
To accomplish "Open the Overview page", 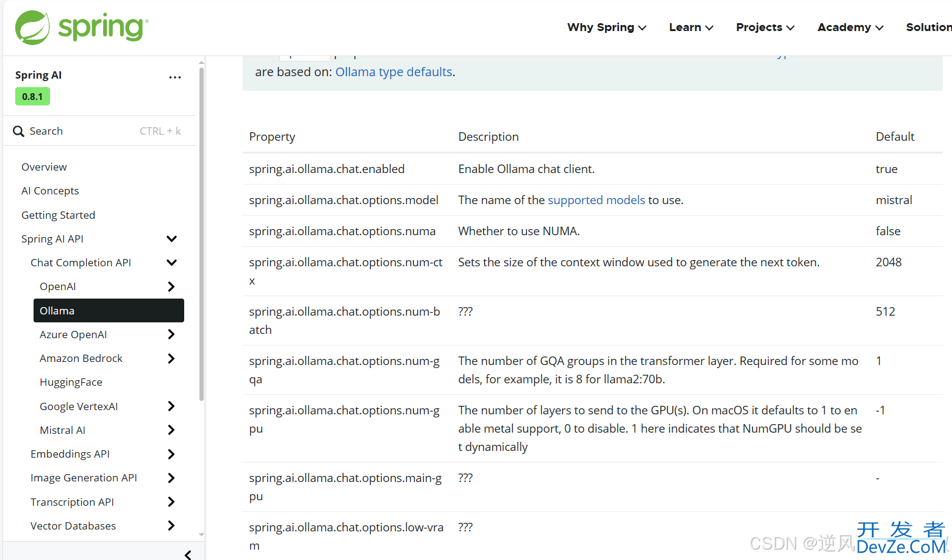I will [44, 167].
